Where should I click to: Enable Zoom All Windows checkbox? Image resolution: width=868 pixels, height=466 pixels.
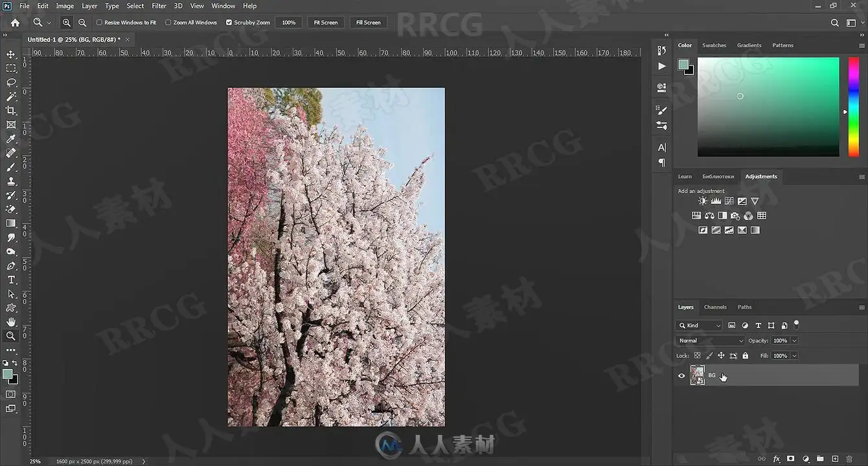click(168, 23)
